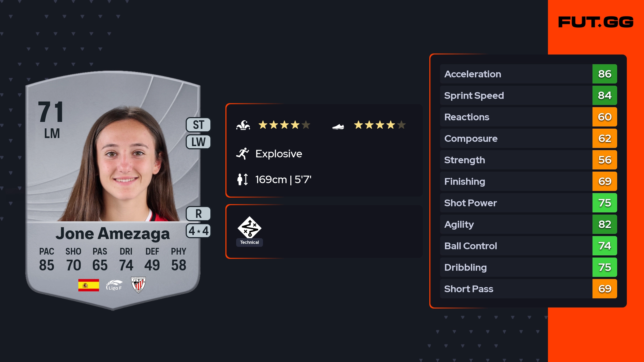This screenshot has height=362, width=644.
Task: Click the 4★4 skill rating badge
Action: click(x=198, y=231)
